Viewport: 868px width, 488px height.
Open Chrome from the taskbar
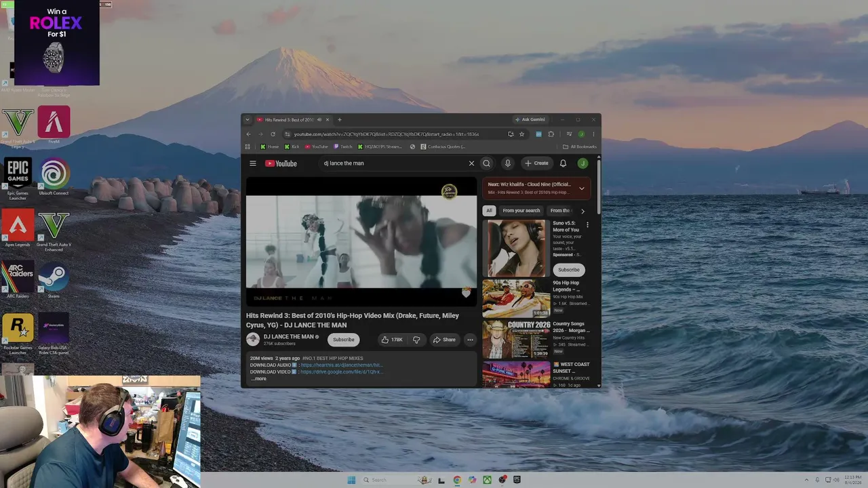pos(457,480)
